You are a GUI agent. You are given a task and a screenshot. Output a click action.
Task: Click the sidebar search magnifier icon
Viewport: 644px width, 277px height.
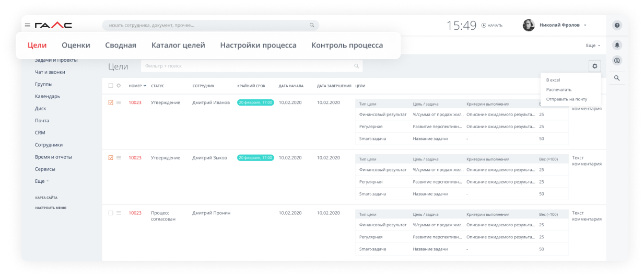click(617, 78)
